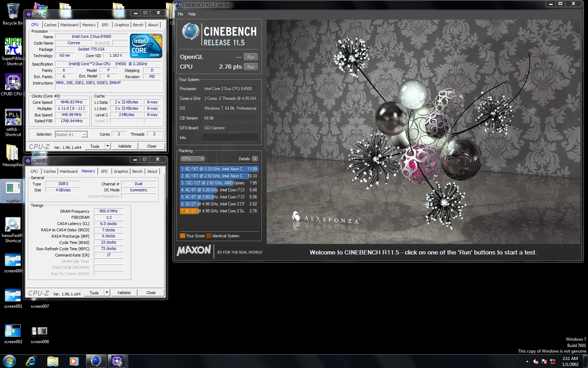Click Tools button in lower CPU-Z window

(94, 293)
